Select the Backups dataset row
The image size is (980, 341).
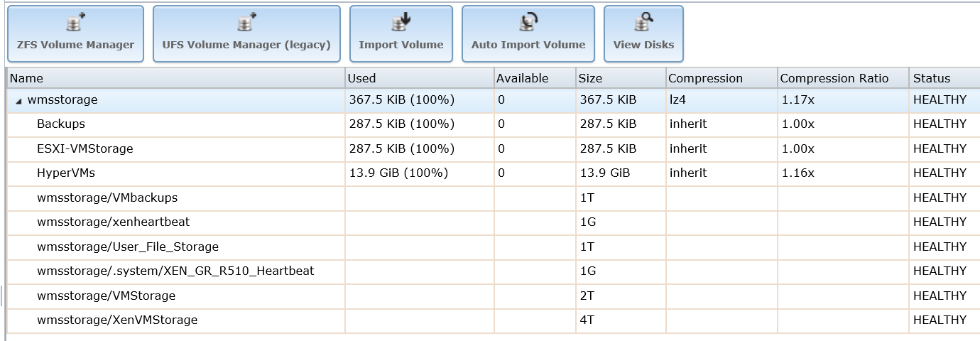coord(494,124)
